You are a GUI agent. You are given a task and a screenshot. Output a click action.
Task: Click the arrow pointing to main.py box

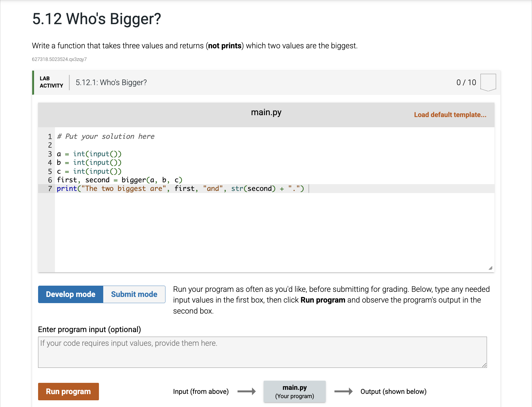click(246, 391)
